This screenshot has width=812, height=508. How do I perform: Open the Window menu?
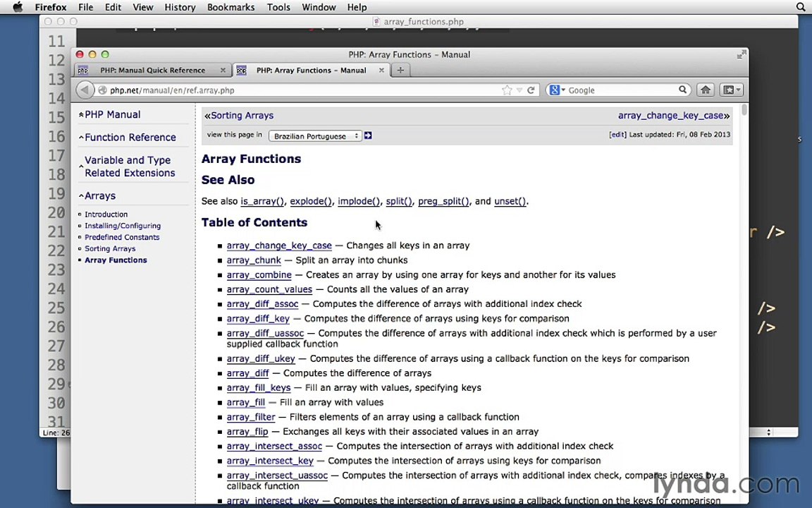click(319, 7)
